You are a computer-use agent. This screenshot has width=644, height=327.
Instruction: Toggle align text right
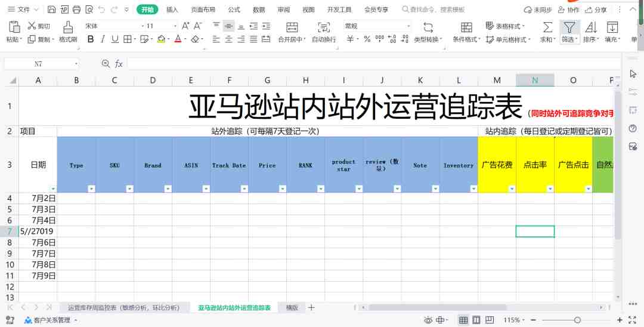tap(241, 39)
